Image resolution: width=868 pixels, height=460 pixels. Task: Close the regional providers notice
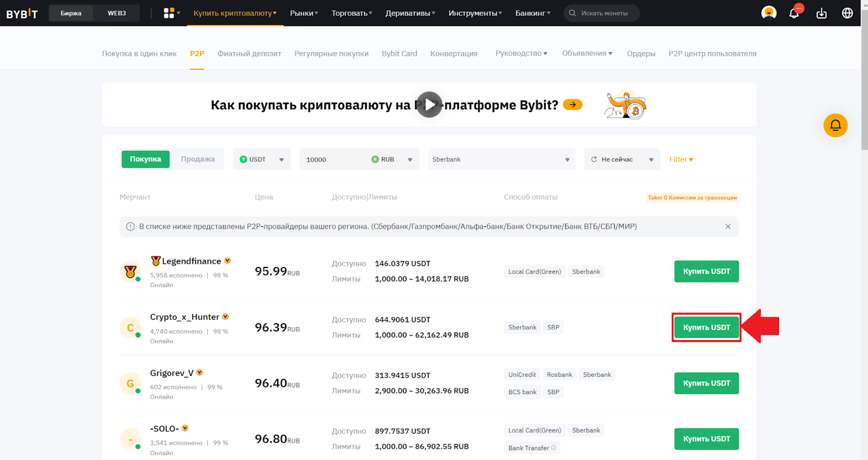(728, 227)
